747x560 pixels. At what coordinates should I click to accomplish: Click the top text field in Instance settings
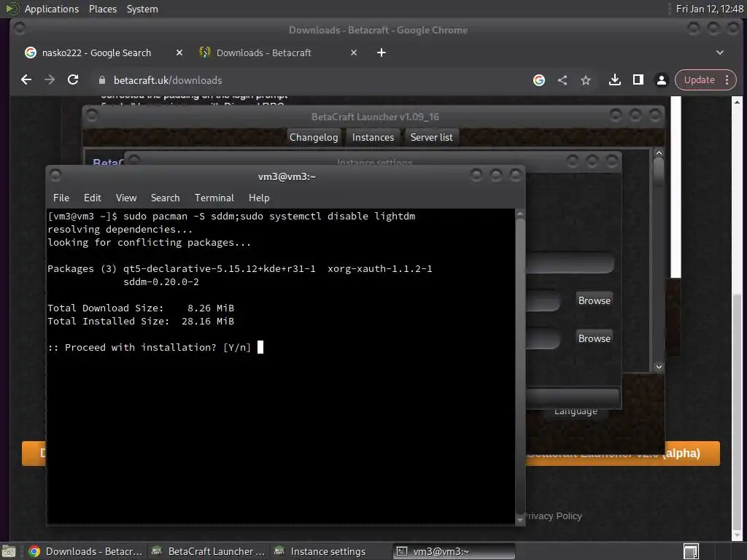570,262
